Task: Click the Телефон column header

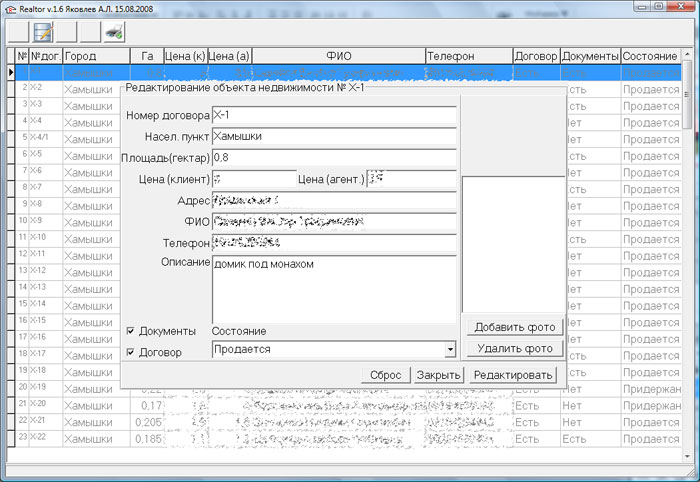Action: (469, 56)
